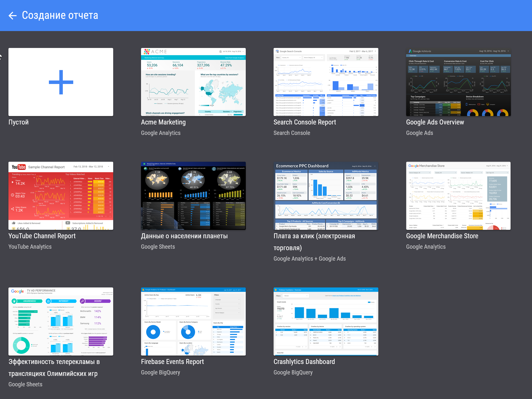Click the 'Создание отчета' page heading

(x=60, y=15)
